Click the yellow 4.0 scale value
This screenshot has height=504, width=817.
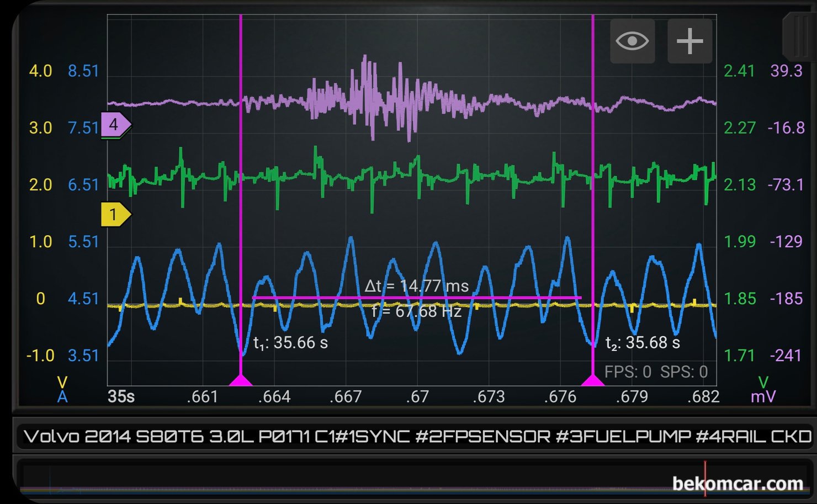click(40, 71)
